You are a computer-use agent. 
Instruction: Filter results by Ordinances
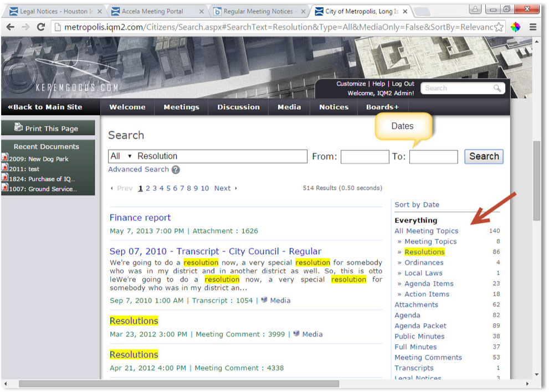424,262
